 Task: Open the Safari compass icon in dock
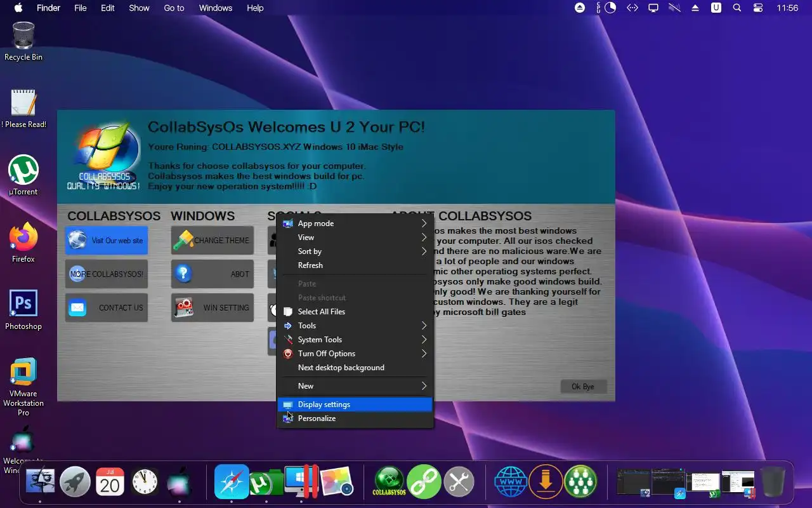232,482
